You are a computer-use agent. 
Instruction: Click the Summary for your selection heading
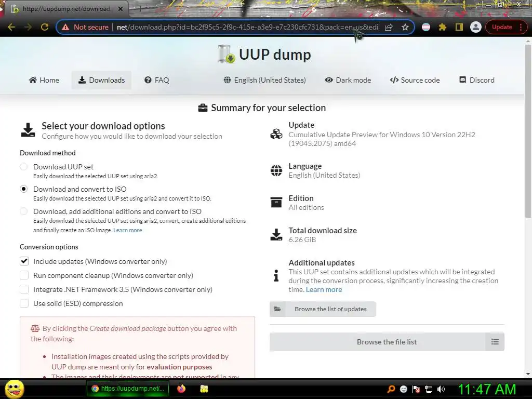(x=268, y=108)
